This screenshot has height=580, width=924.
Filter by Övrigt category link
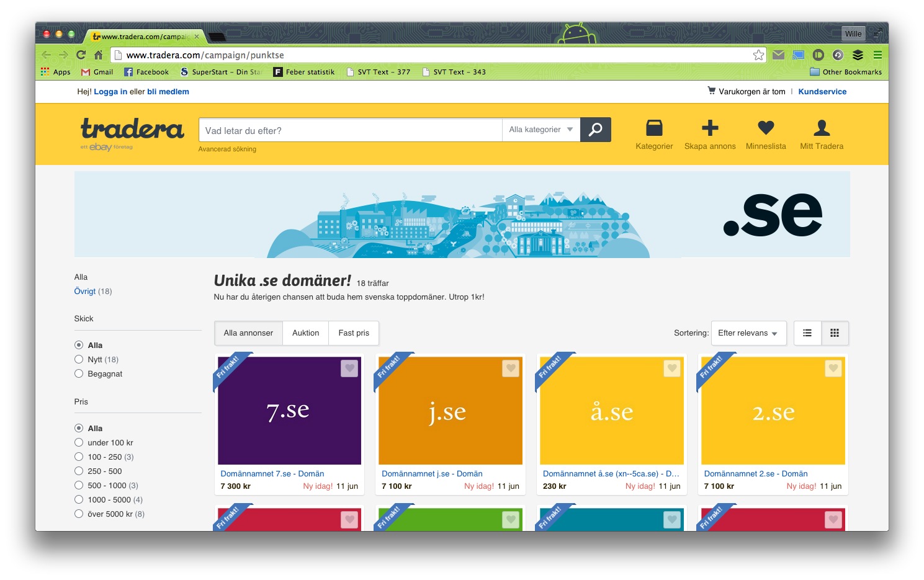(85, 291)
